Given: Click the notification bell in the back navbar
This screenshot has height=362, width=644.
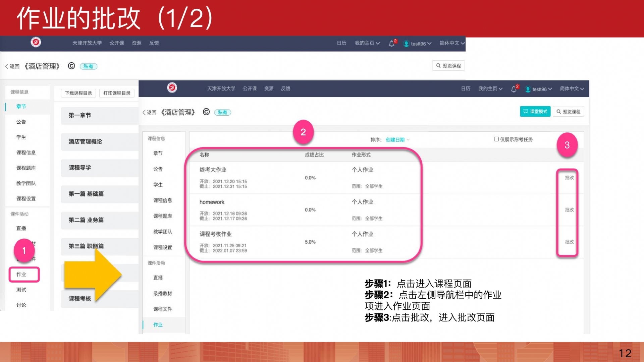Looking at the screenshot, I should [x=391, y=44].
